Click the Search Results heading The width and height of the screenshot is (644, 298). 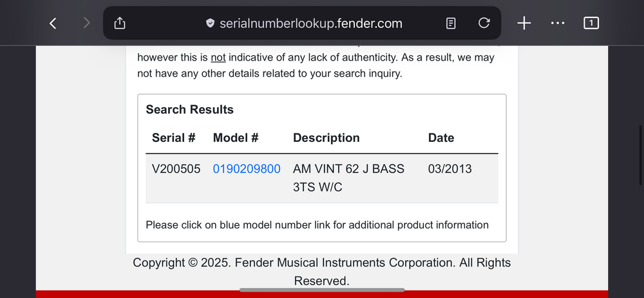coord(190,110)
